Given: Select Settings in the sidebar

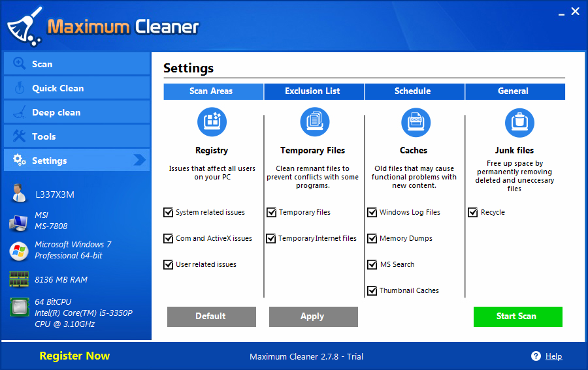Looking at the screenshot, I should 76,160.
